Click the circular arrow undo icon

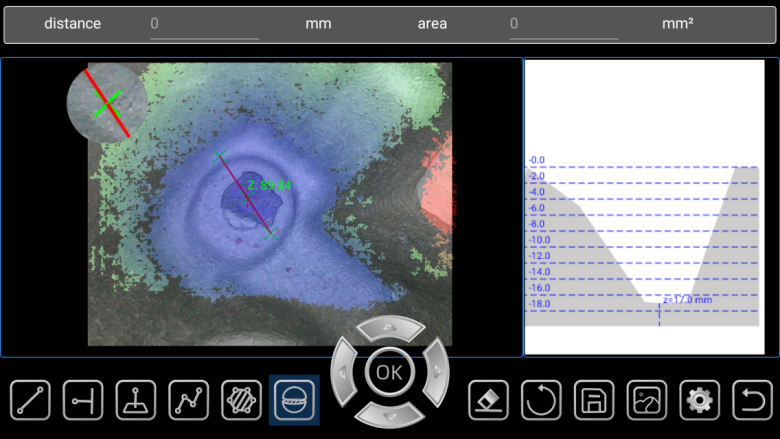(x=541, y=400)
